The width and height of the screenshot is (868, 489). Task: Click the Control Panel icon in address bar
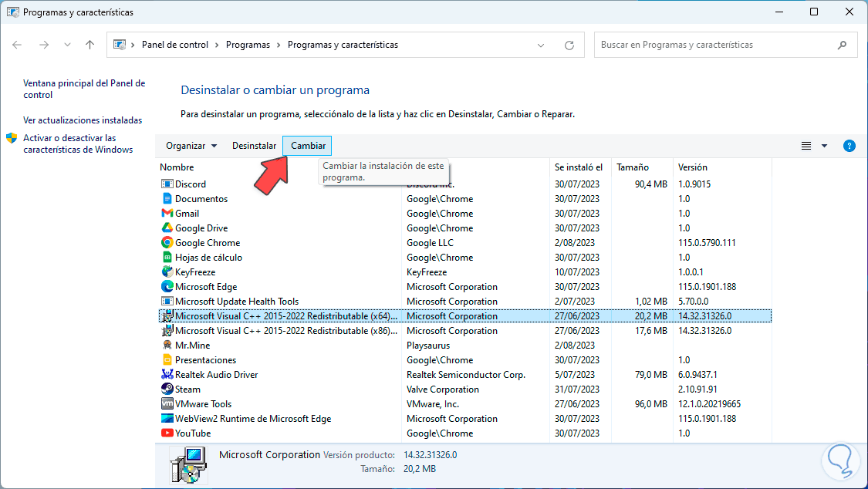tap(120, 45)
